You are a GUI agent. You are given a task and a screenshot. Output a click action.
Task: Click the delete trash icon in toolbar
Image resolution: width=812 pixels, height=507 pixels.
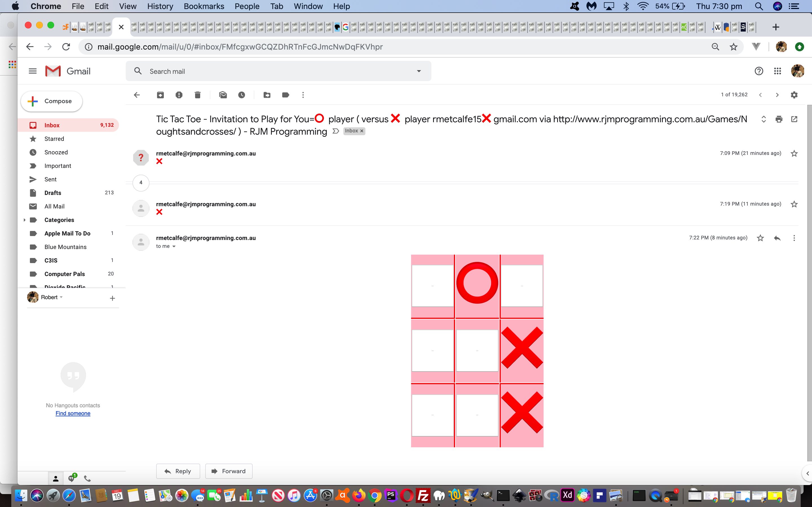tap(197, 95)
